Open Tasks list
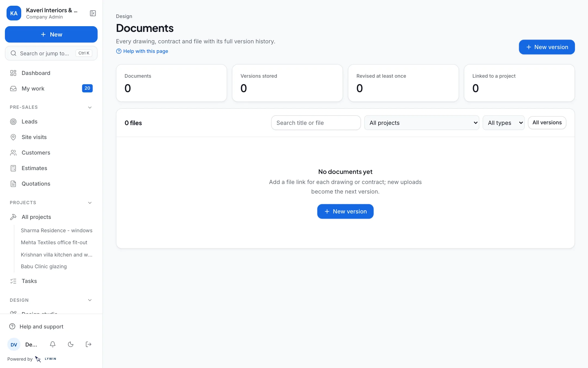The height and width of the screenshot is (368, 588). [51, 281]
